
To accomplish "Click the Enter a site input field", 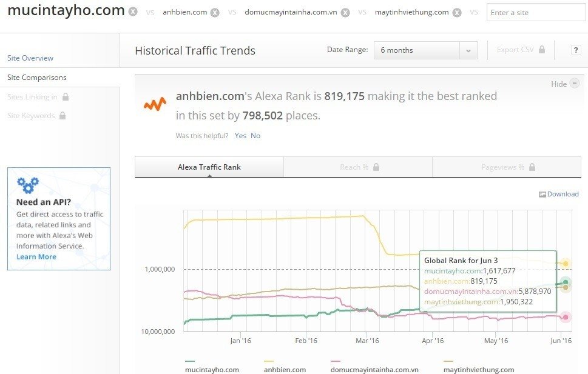I will pos(536,12).
